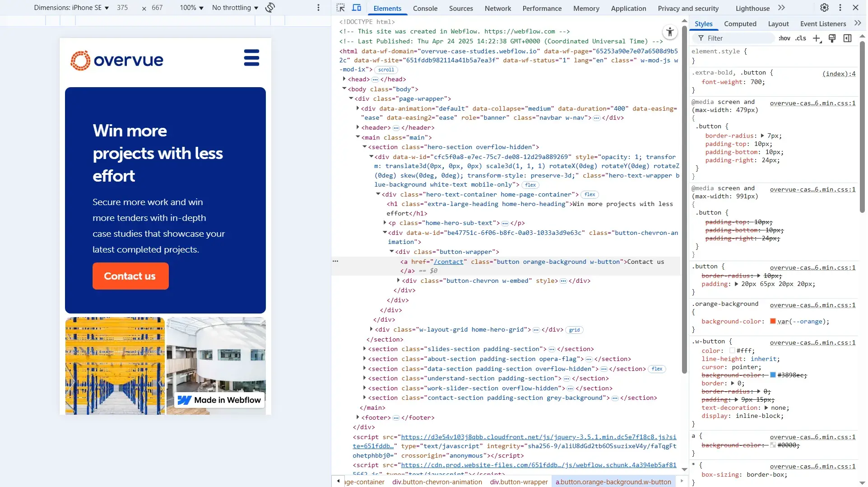
Task: Switch to the Console tab
Action: click(x=425, y=8)
